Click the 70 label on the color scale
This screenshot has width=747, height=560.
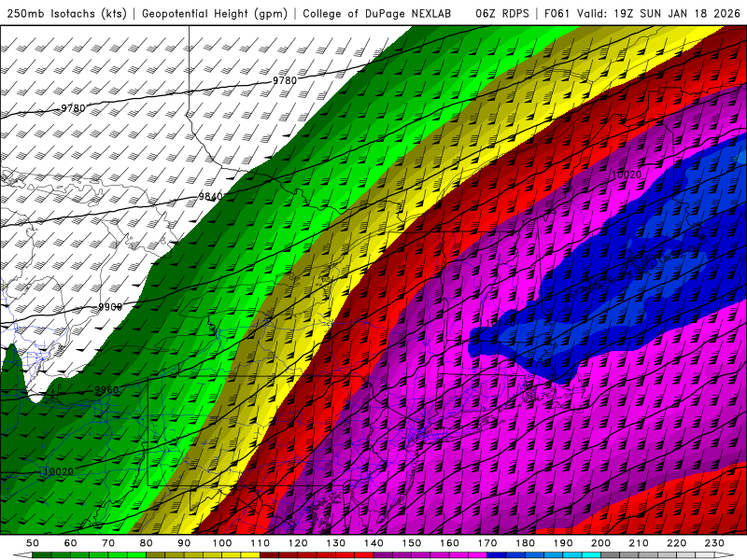pos(108,543)
